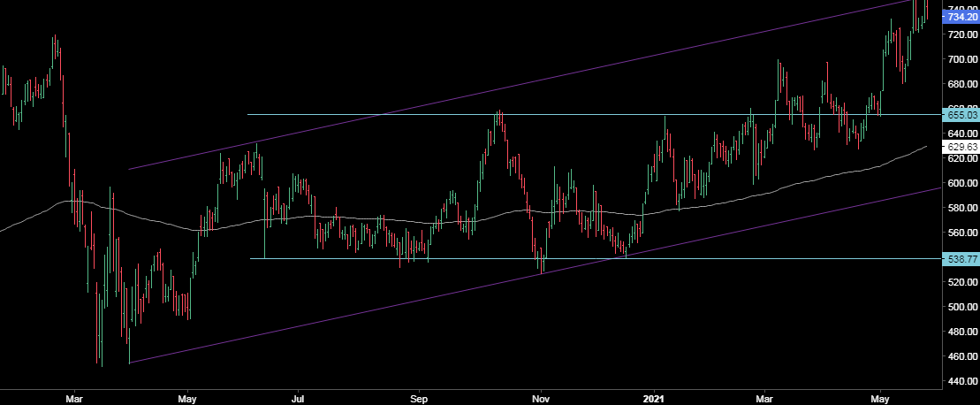Click the 2021 label on time axis

[654, 398]
